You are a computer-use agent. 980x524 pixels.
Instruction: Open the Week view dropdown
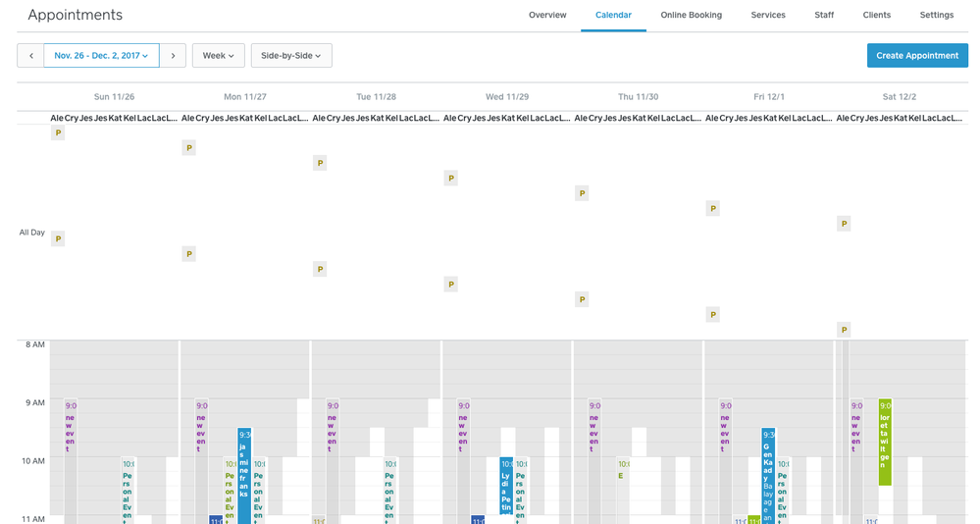218,56
